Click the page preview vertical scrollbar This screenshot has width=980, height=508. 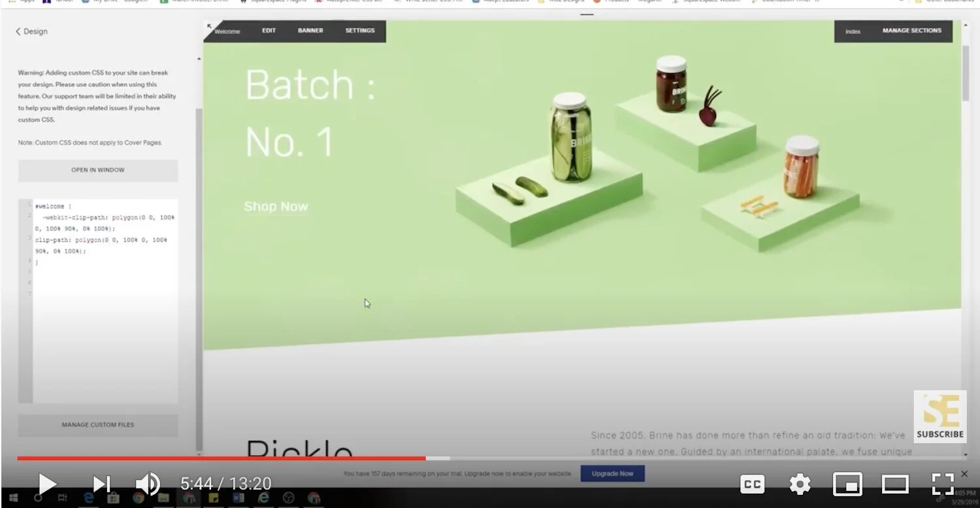[966, 73]
